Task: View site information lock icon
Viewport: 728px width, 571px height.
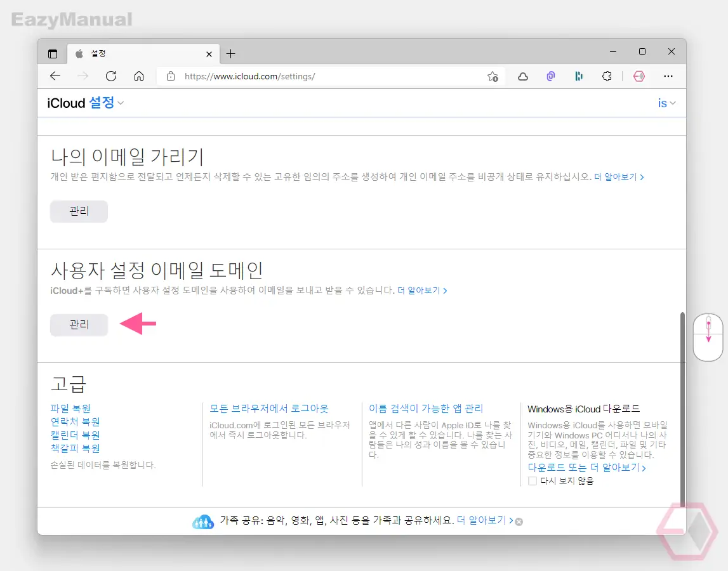Action: [x=170, y=76]
